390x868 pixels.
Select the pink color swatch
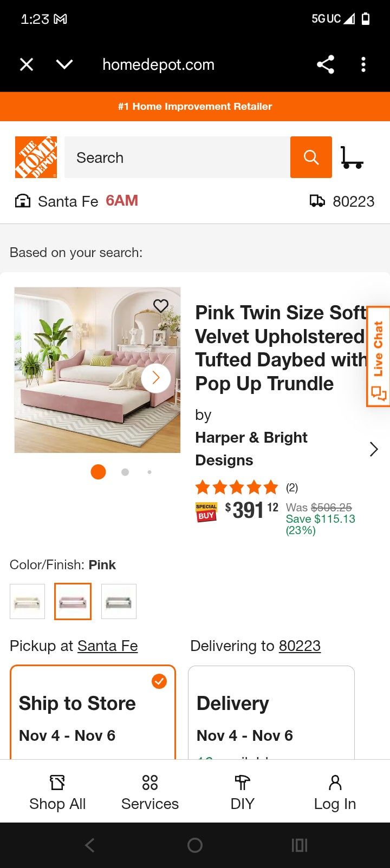click(x=73, y=601)
